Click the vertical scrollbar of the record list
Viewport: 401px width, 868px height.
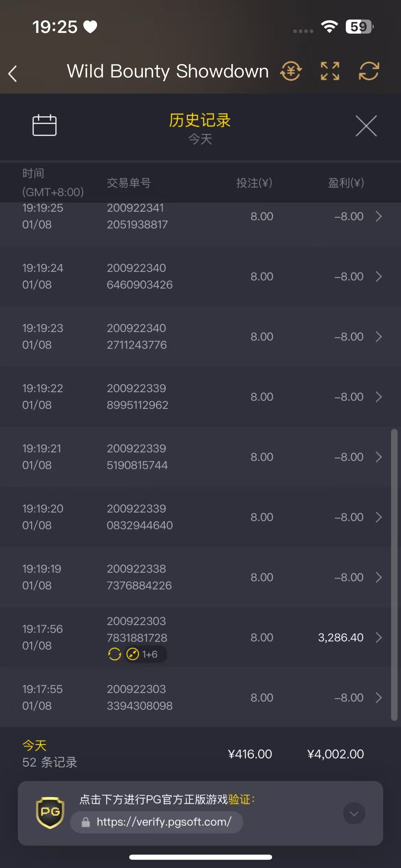(394, 574)
